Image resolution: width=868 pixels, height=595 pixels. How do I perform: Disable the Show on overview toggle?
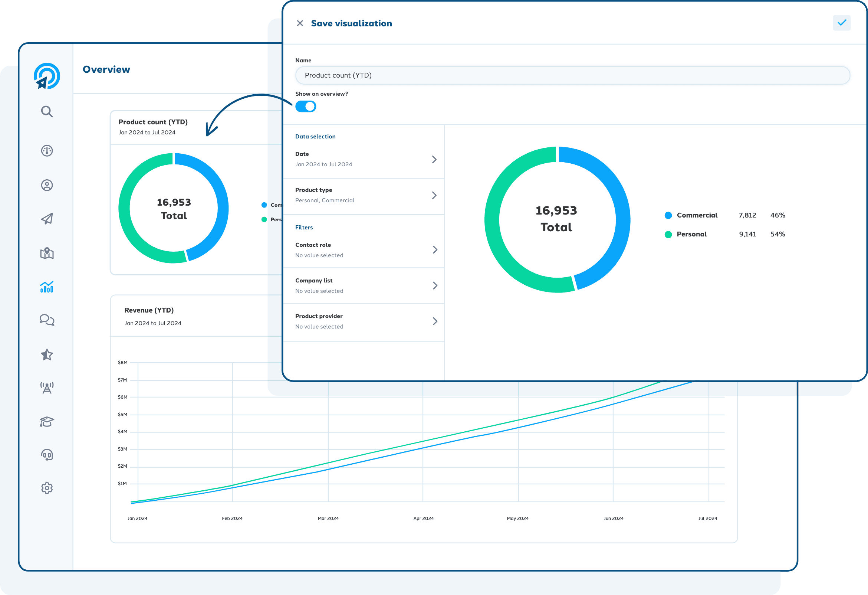click(306, 107)
